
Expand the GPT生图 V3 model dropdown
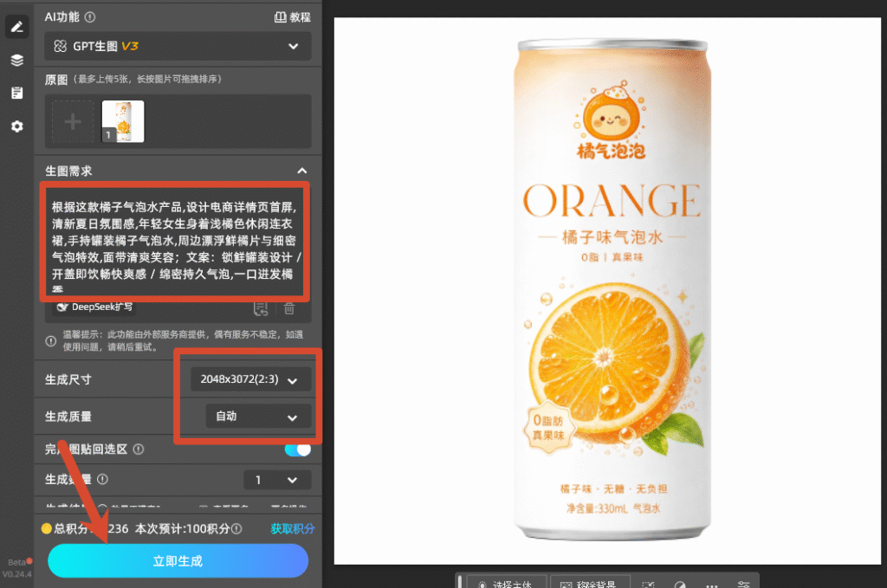pyautogui.click(x=178, y=47)
